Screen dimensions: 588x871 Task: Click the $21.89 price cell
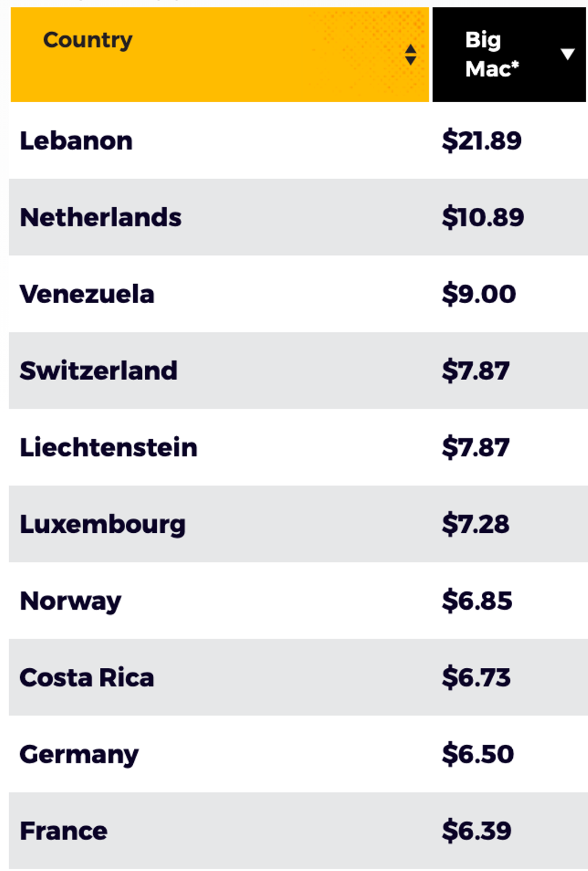click(481, 141)
